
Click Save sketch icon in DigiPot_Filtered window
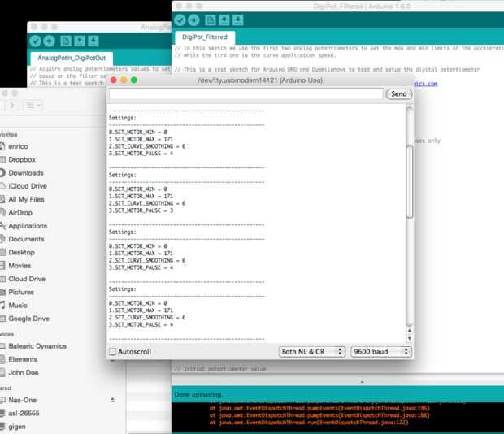pyautogui.click(x=238, y=20)
